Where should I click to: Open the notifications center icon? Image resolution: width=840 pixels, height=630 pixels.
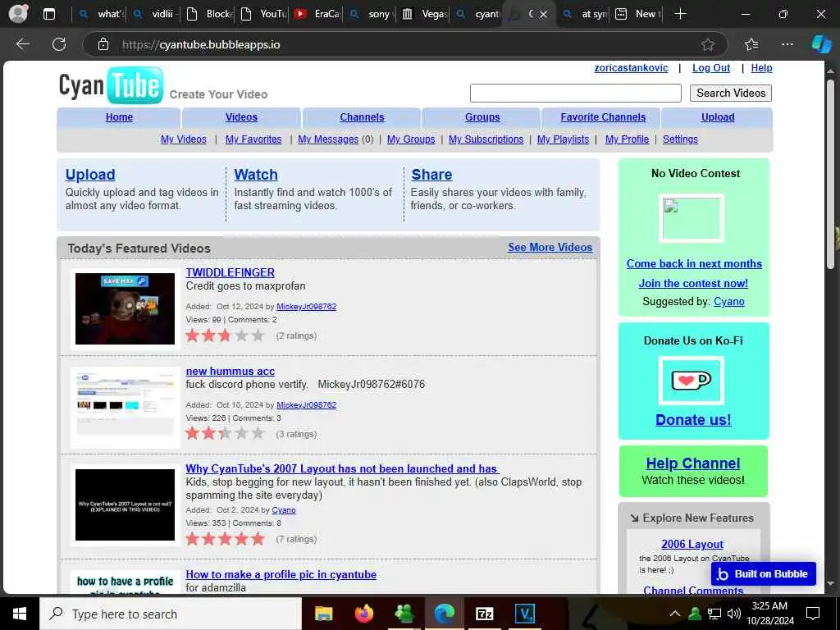point(813,614)
